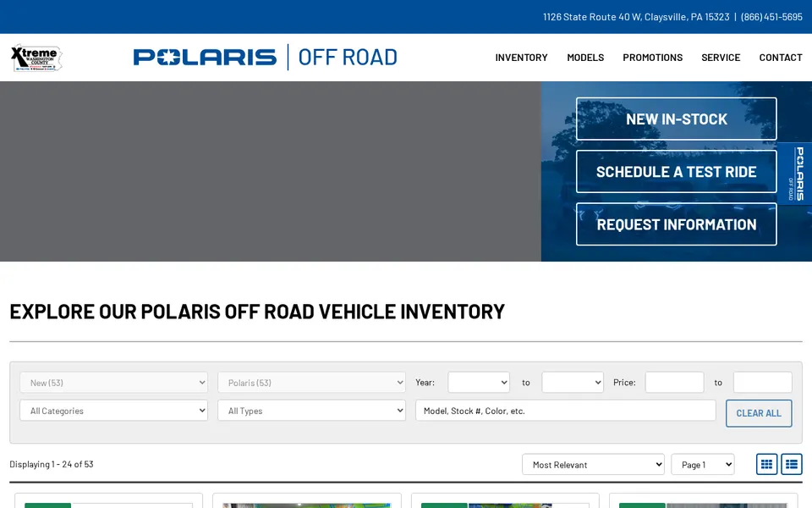The height and width of the screenshot is (508, 812).
Task: Click the Clear All filters button
Action: pos(759,413)
